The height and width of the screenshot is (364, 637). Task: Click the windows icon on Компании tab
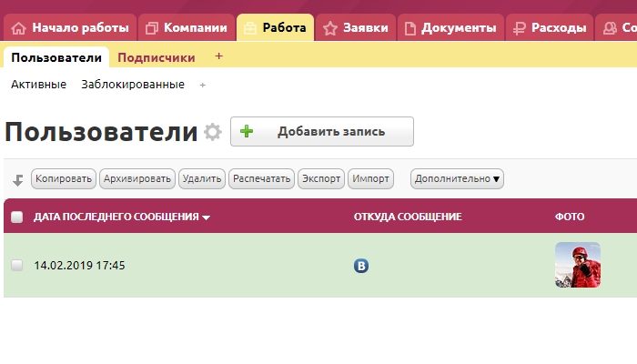[152, 28]
